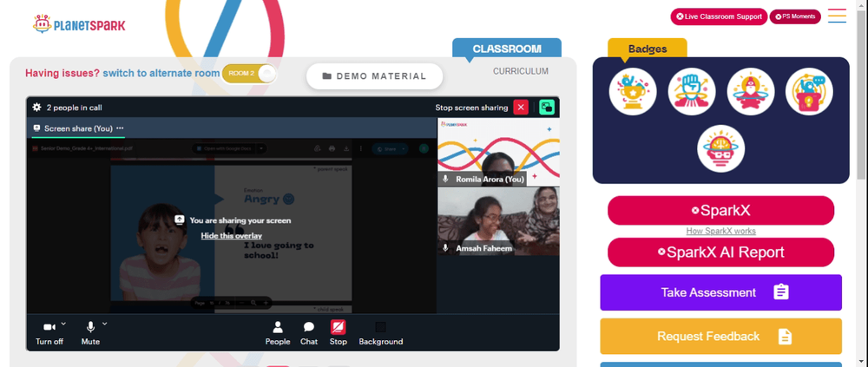
Task: Open the People panel
Action: [x=278, y=333]
